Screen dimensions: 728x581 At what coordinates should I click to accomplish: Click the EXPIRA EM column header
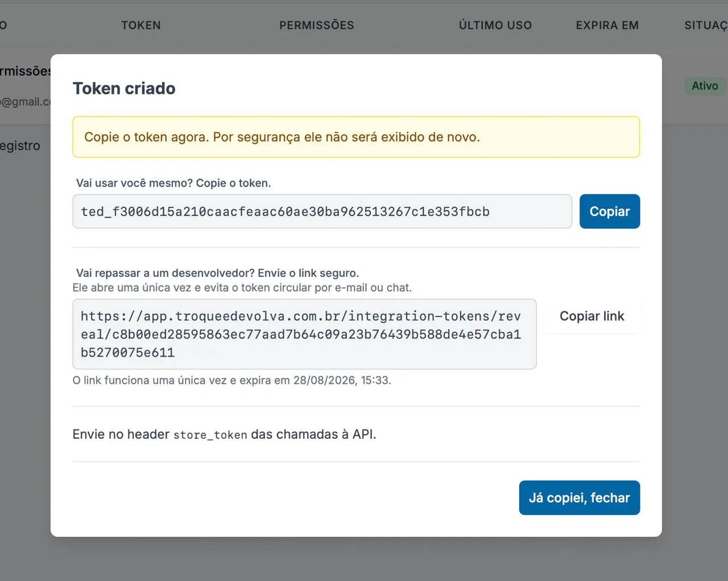tap(607, 25)
